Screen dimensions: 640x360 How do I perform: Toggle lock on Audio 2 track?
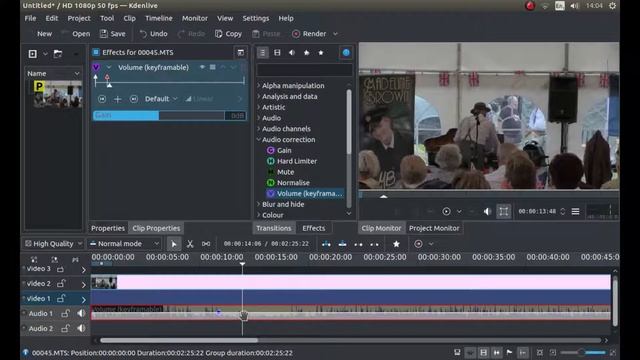coord(65,328)
